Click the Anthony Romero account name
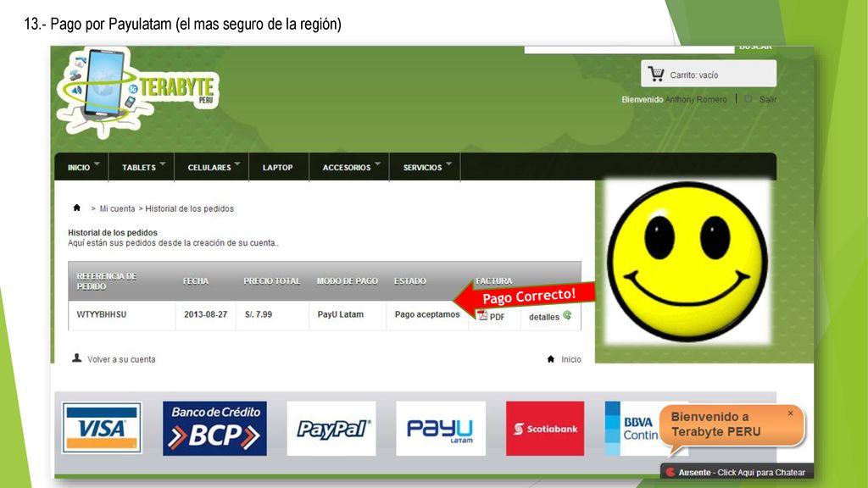 pyautogui.click(x=696, y=100)
